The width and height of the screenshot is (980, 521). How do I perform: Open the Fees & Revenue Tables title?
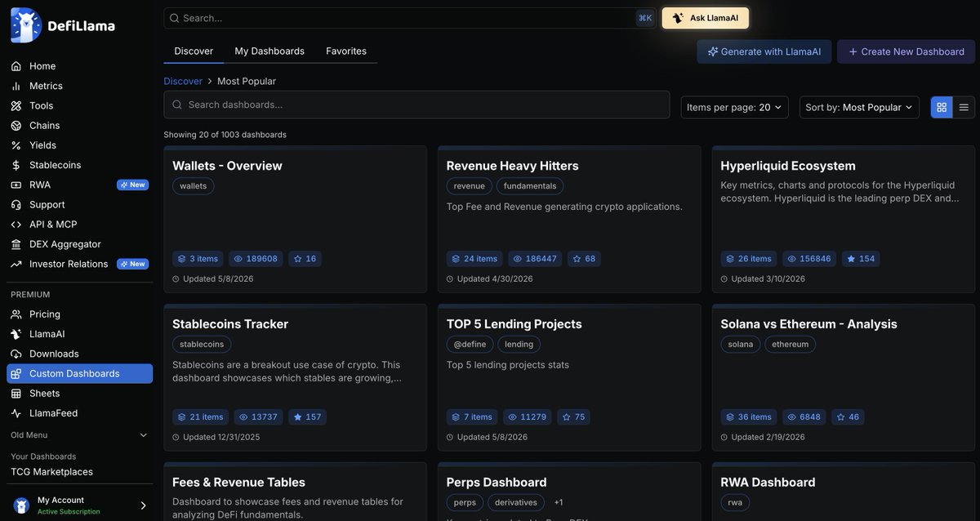(x=238, y=483)
